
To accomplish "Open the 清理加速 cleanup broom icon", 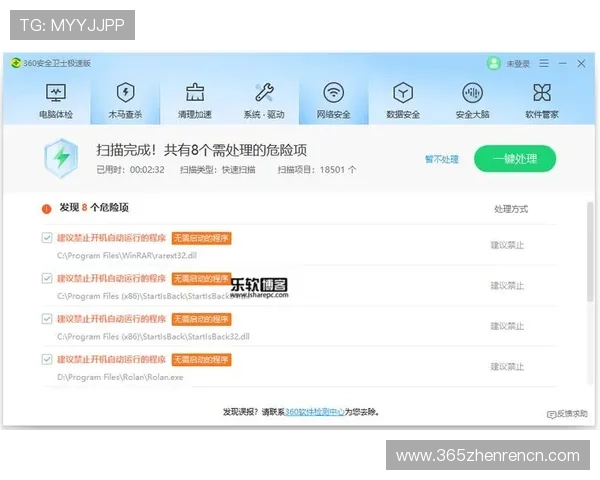I will [x=195, y=92].
